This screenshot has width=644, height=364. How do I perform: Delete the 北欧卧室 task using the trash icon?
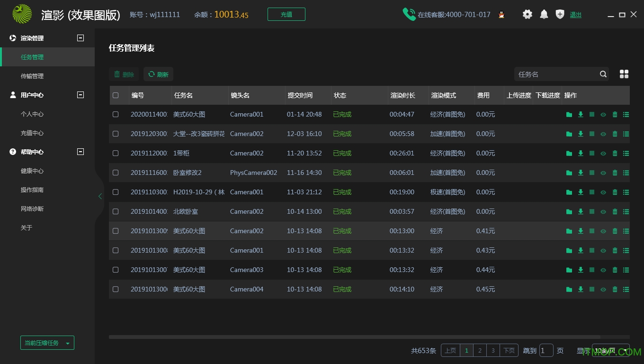(615, 212)
